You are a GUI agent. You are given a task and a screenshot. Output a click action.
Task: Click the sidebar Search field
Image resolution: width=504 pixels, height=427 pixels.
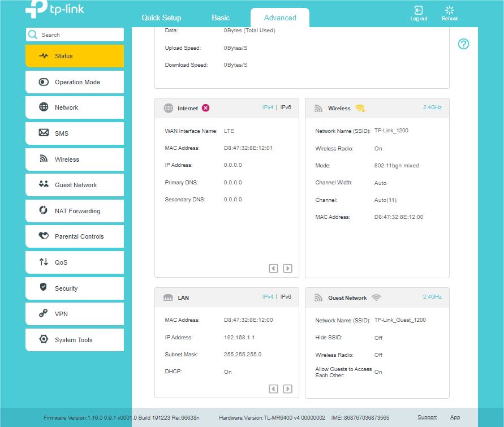tap(79, 35)
